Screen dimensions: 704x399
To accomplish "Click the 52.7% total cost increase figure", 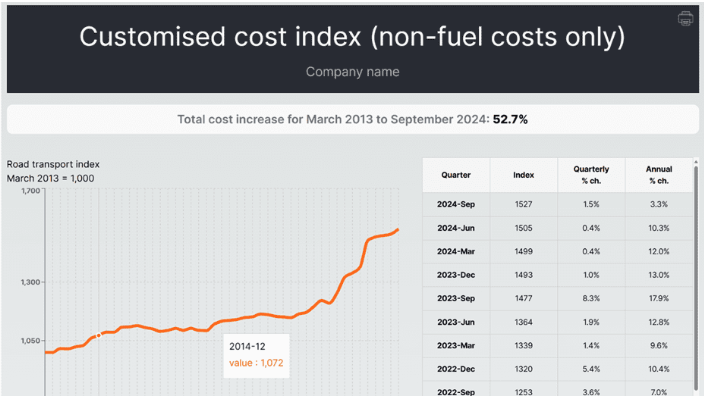I will point(510,119).
